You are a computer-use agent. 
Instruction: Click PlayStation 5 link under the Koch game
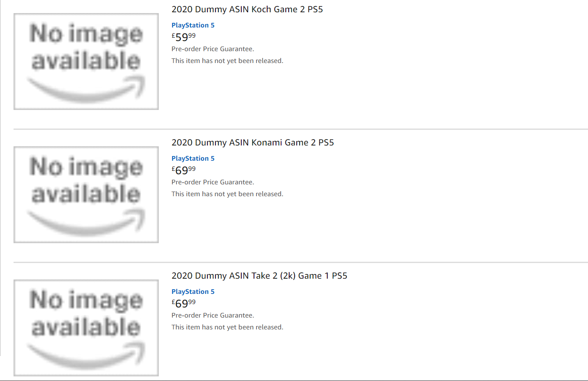[x=193, y=25]
